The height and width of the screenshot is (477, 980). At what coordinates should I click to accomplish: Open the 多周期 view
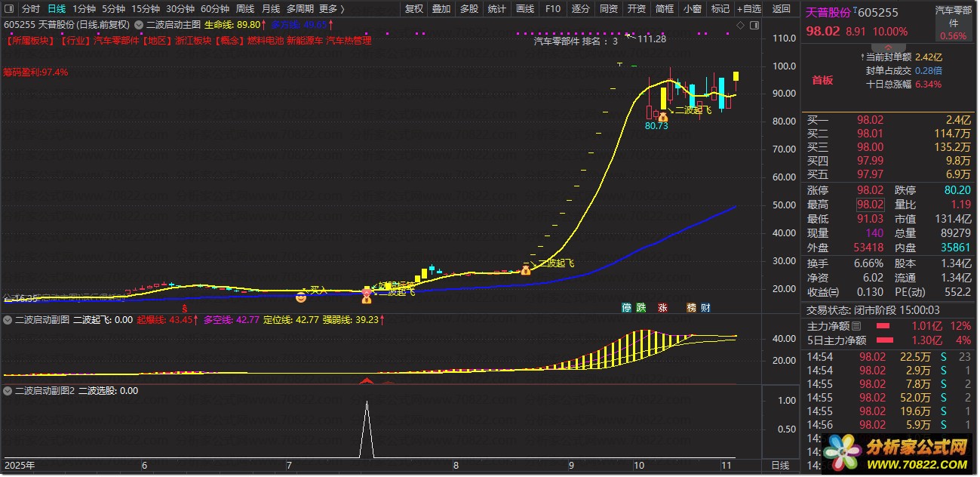coord(301,9)
